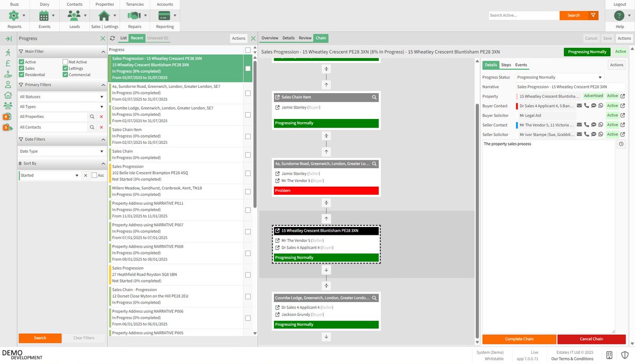Open magnifier on Coombe Lodge chain card

pyautogui.click(x=374, y=298)
